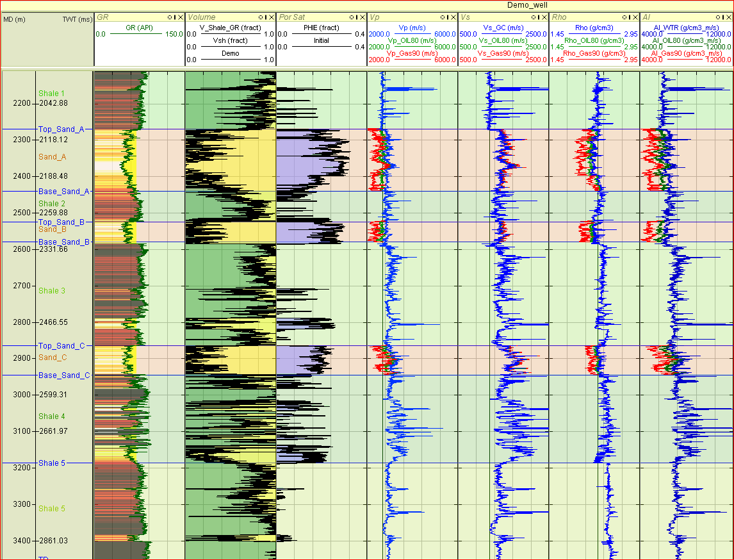The height and width of the screenshot is (560, 734).
Task: Click the Vp_Gas90 (m/s) curve legend
Action: pos(412,54)
